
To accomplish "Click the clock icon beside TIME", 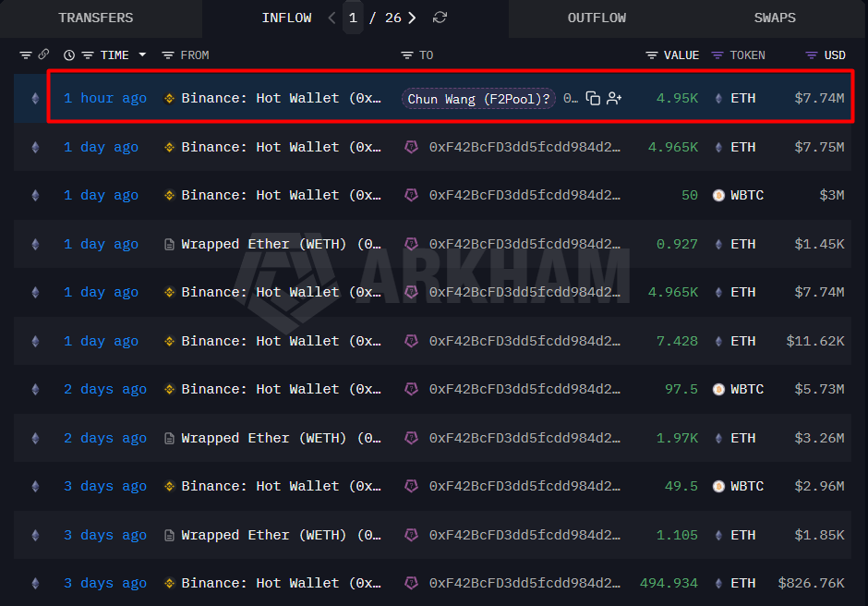I will point(69,55).
